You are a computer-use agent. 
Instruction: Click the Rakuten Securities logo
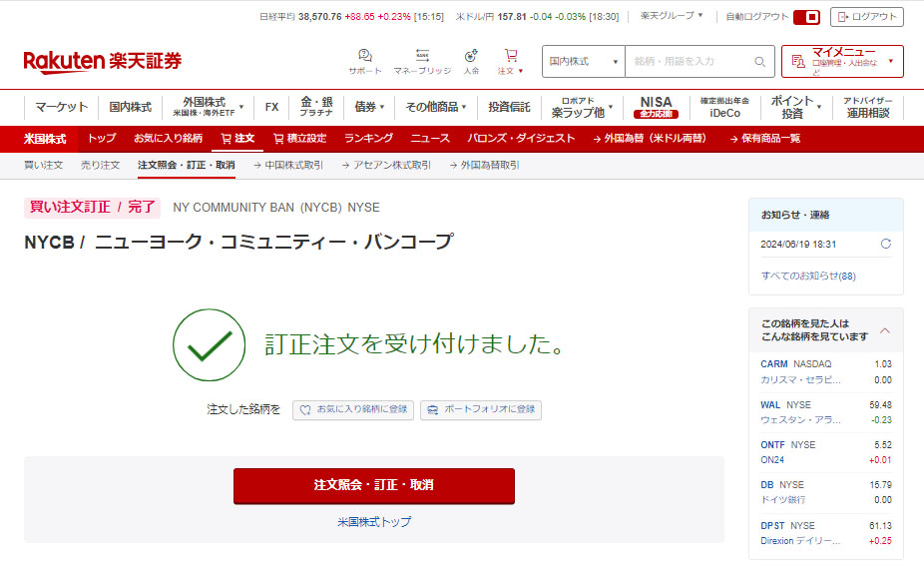(x=103, y=62)
